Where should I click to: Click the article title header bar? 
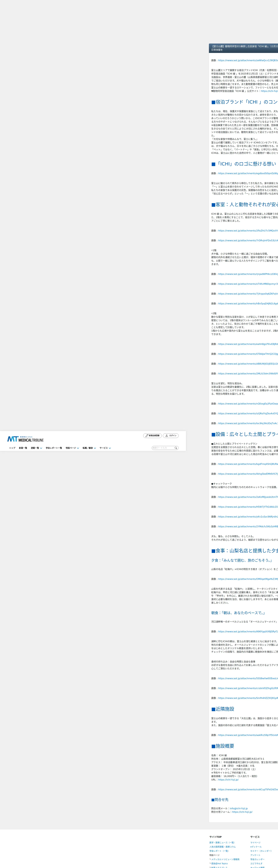tap(244, 48)
